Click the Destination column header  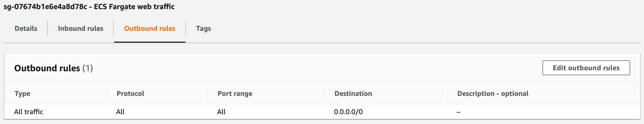point(353,94)
